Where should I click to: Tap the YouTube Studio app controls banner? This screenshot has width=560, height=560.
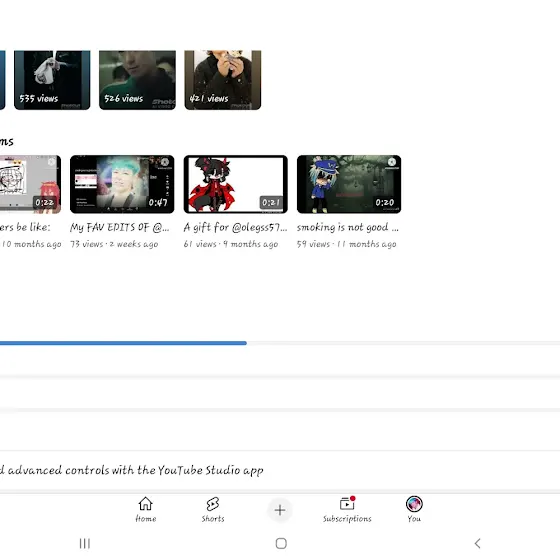[280, 470]
